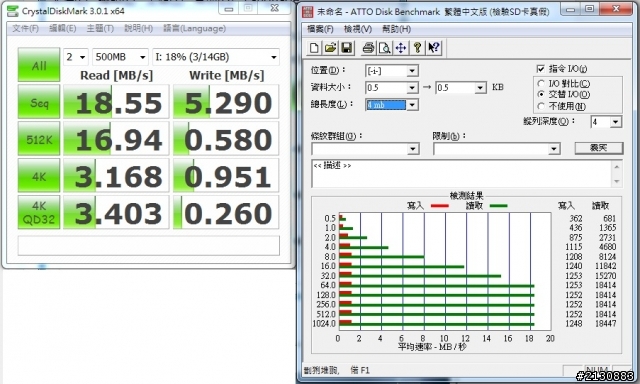
Task: Expand the 500MB test size dropdown
Action: click(120, 57)
